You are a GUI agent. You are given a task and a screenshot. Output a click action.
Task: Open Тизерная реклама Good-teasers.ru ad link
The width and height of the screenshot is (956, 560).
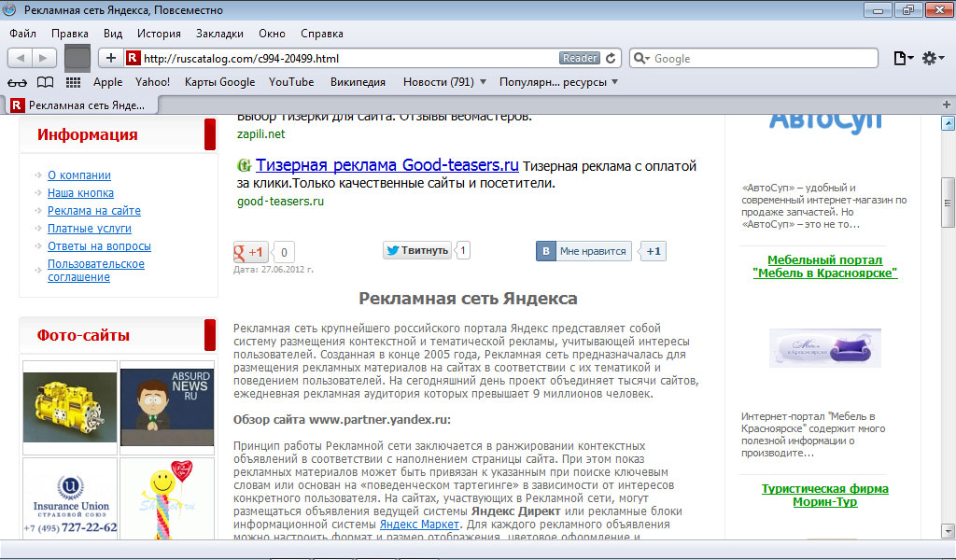(387, 165)
